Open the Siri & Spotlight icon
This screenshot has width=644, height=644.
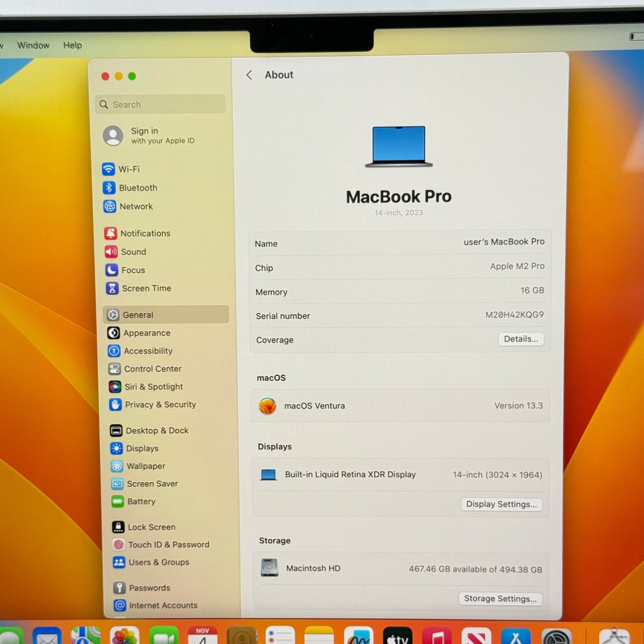pos(115,386)
